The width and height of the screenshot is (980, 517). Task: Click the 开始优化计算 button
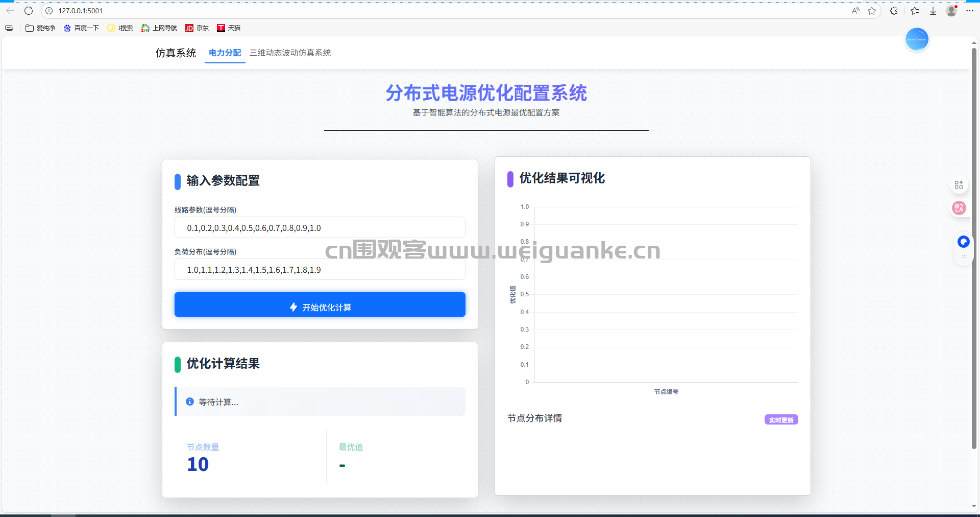tap(320, 304)
